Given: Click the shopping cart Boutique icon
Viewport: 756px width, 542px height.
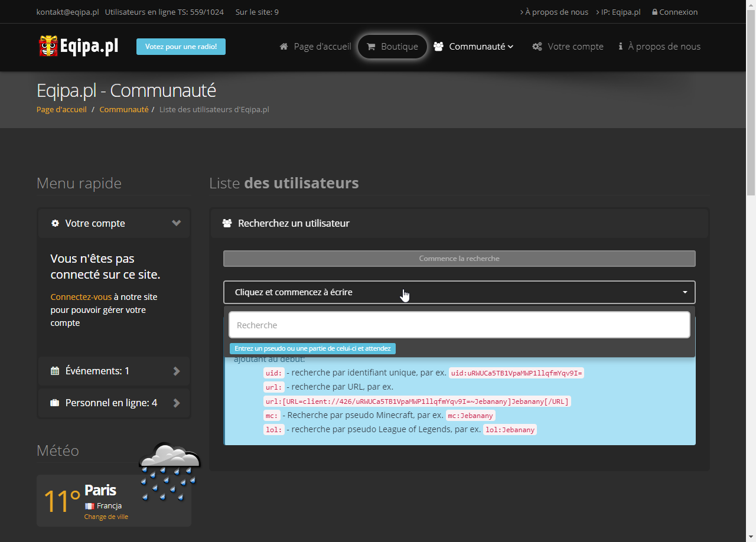Looking at the screenshot, I should pos(371,47).
